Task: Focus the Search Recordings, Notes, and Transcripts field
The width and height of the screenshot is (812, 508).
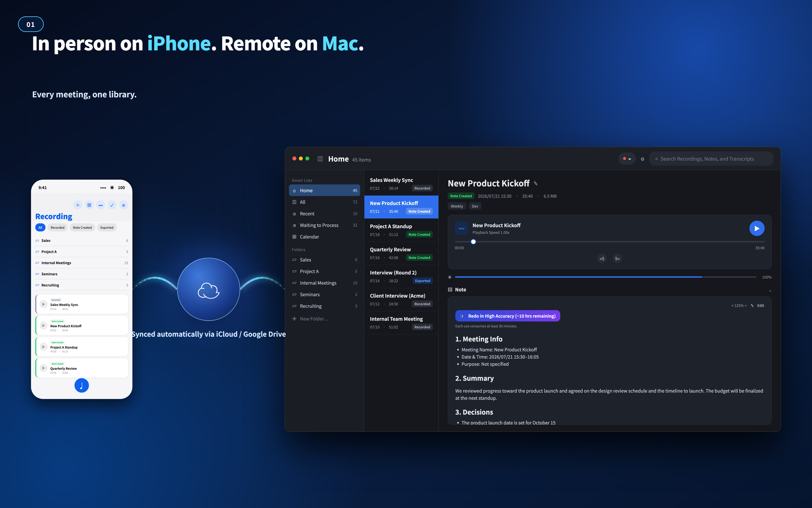Action: (711, 159)
